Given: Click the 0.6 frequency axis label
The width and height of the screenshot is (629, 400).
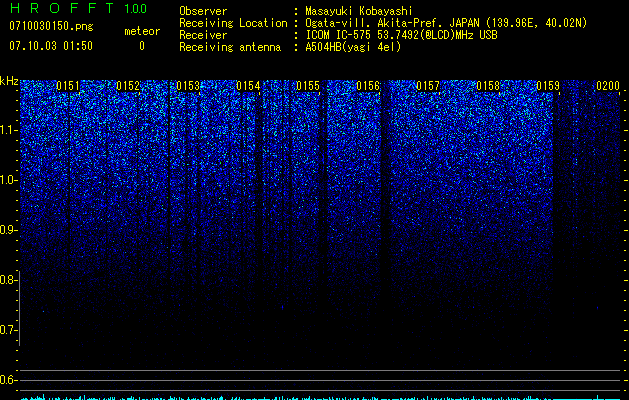Looking at the screenshot, I should point(8,380).
